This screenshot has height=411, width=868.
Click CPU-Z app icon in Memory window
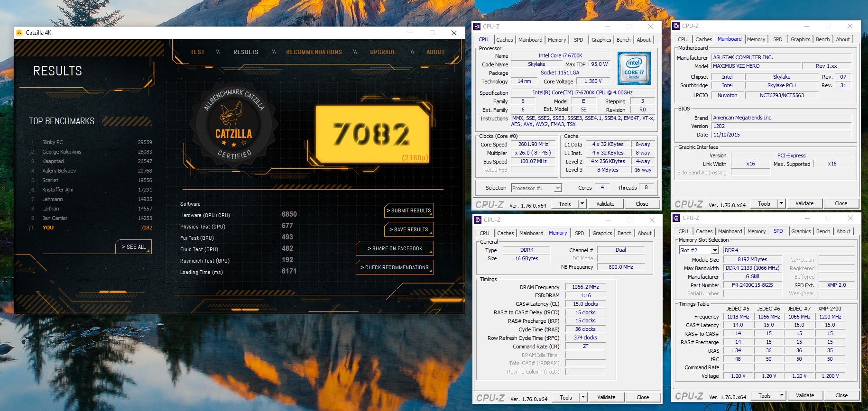478,220
